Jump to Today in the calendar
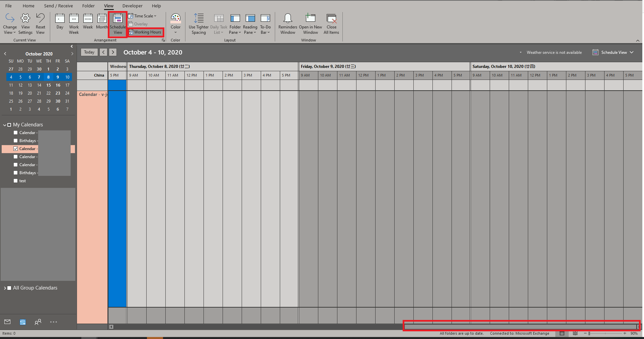 click(x=89, y=52)
